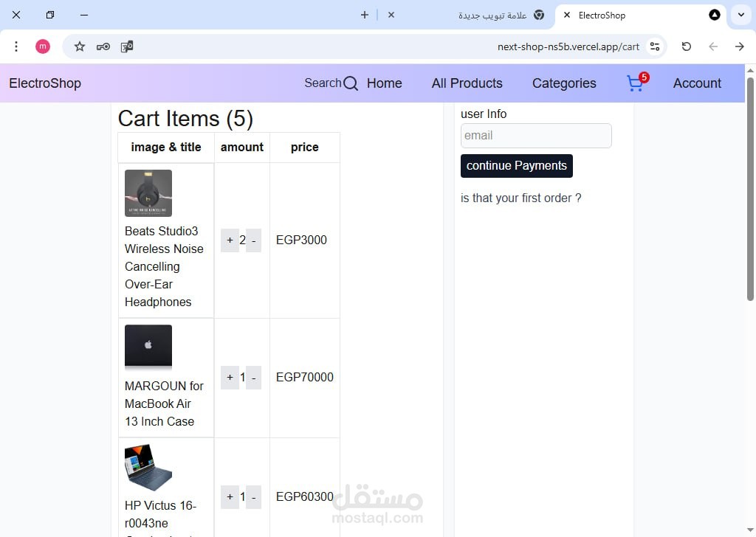The height and width of the screenshot is (537, 756).
Task: Click the Beats headphones product image
Action: tap(148, 193)
